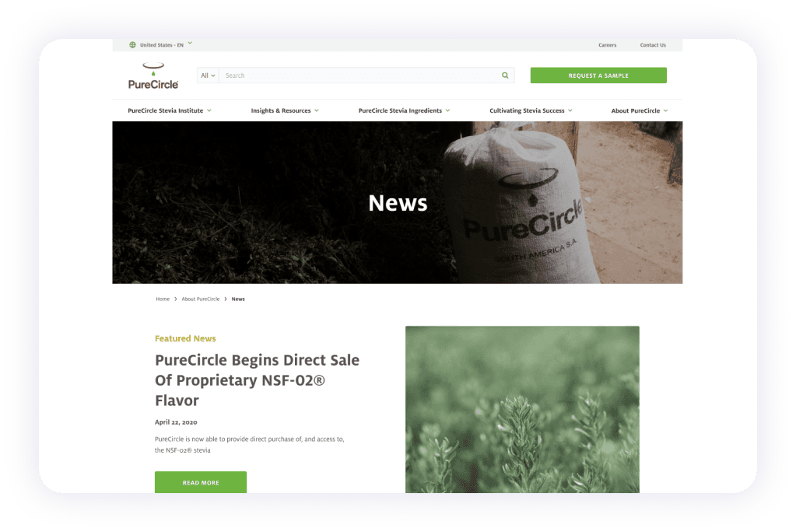
Task: Click the Careers link
Action: pyautogui.click(x=607, y=44)
